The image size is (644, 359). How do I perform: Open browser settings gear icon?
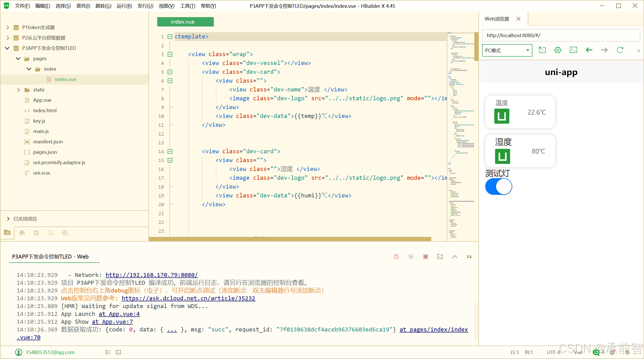[558, 50]
